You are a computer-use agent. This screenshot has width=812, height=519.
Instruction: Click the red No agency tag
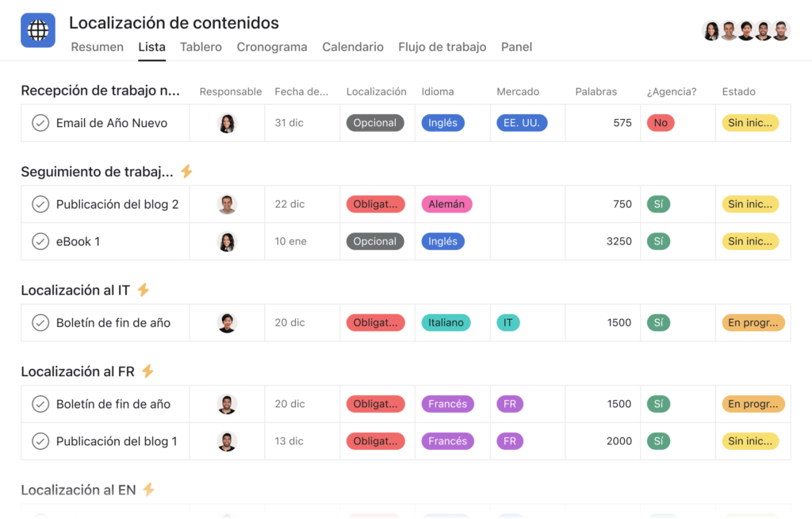661,123
